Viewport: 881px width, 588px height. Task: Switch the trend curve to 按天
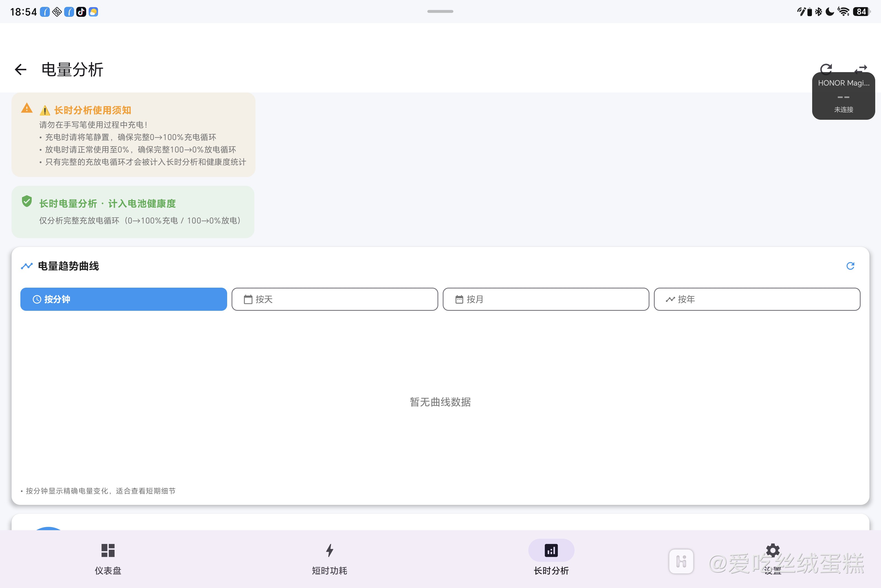click(335, 299)
